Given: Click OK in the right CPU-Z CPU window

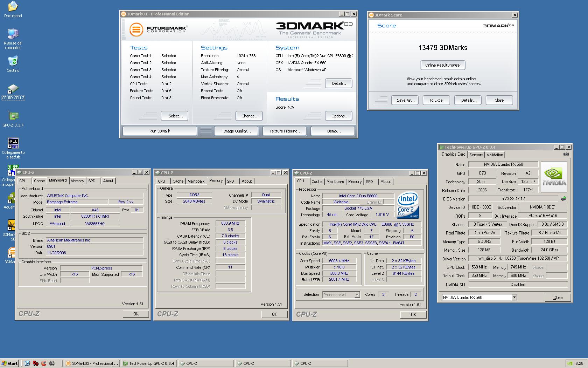Looking at the screenshot, I should 413,315.
